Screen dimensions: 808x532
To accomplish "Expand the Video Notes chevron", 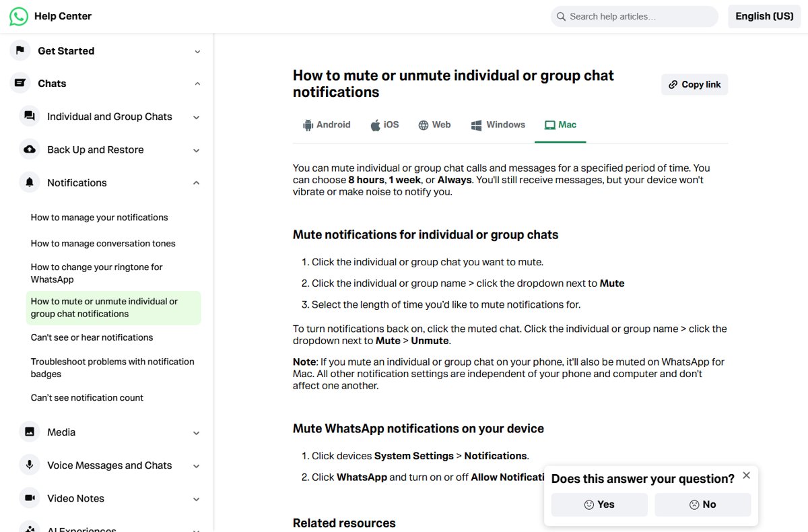I will point(197,499).
